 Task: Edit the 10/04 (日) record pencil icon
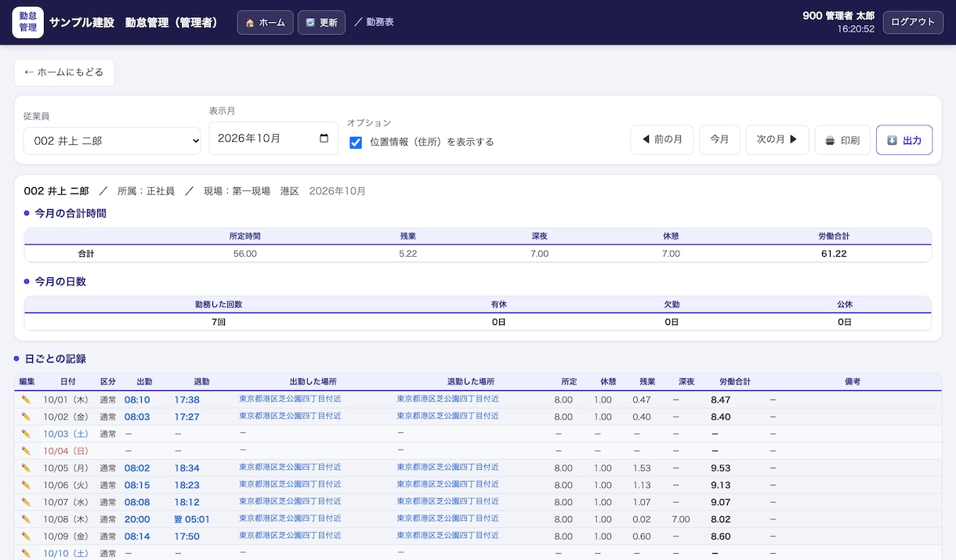(26, 451)
